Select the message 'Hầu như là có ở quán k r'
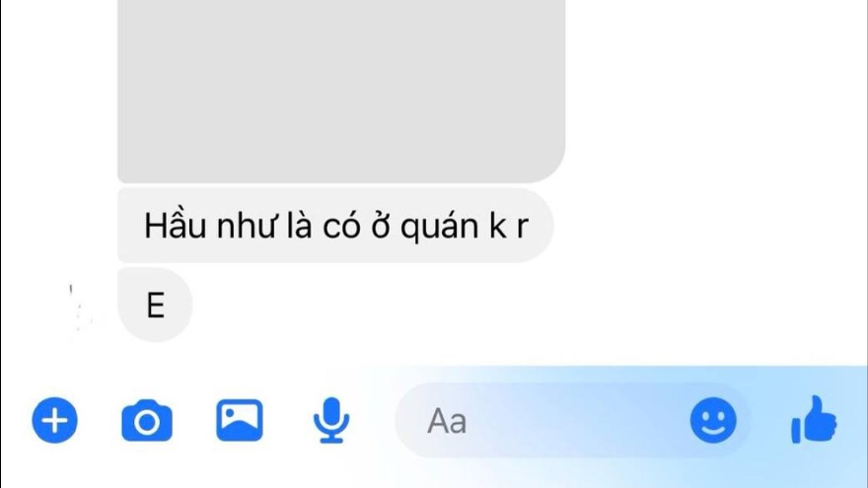This screenshot has height=488, width=868. (x=335, y=225)
